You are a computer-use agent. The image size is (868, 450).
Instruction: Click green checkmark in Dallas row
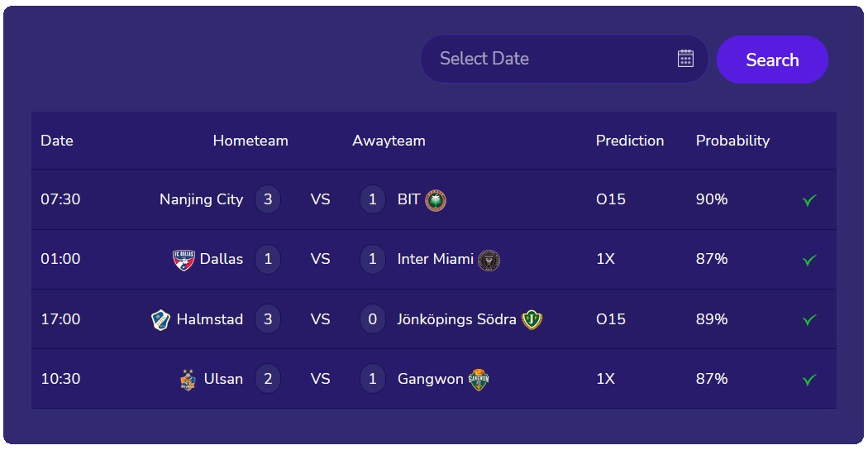(809, 260)
